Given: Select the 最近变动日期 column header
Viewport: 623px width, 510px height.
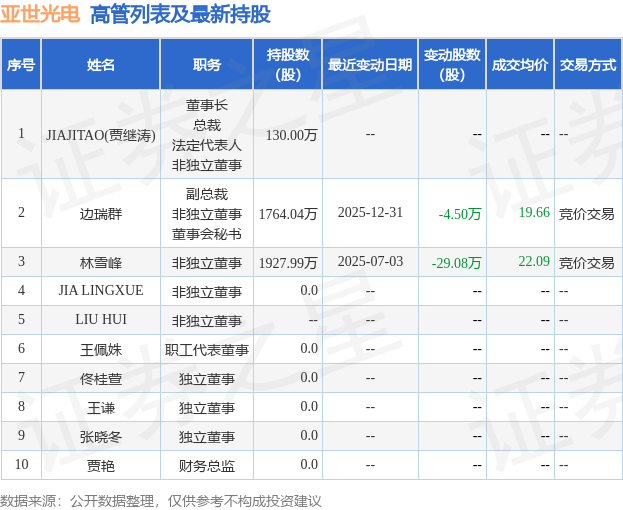Looking at the screenshot, I should point(370,64).
